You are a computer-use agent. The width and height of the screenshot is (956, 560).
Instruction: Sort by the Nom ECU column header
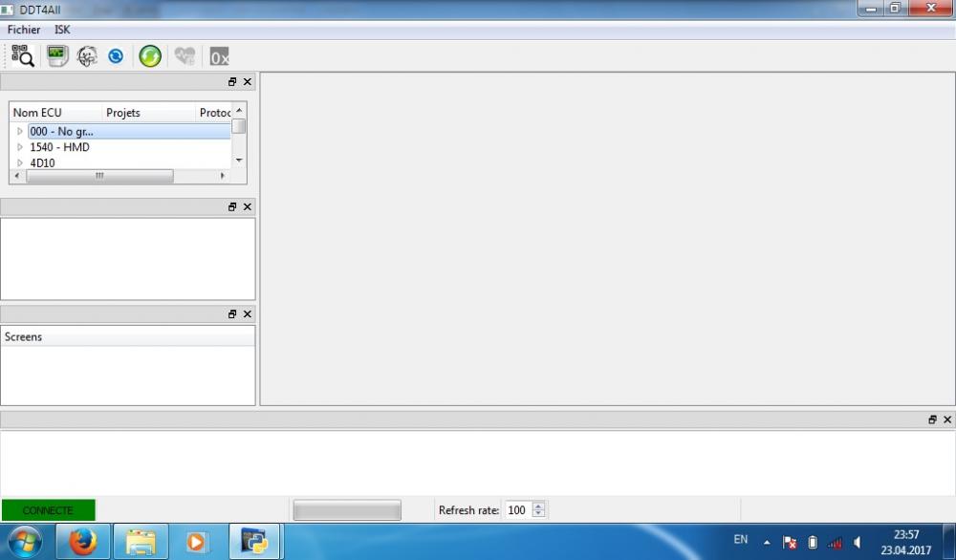click(x=56, y=113)
